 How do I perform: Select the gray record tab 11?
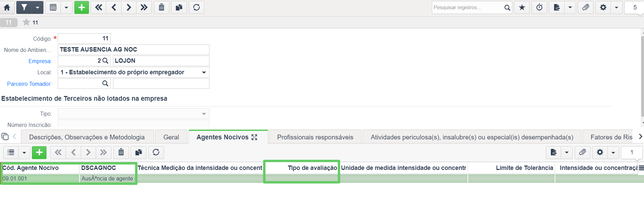(8, 22)
